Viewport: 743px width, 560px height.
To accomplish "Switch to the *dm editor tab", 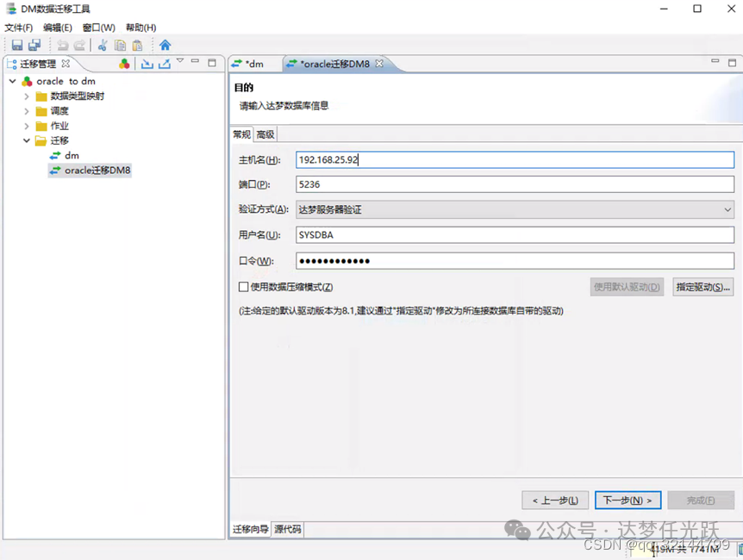I will pyautogui.click(x=255, y=64).
